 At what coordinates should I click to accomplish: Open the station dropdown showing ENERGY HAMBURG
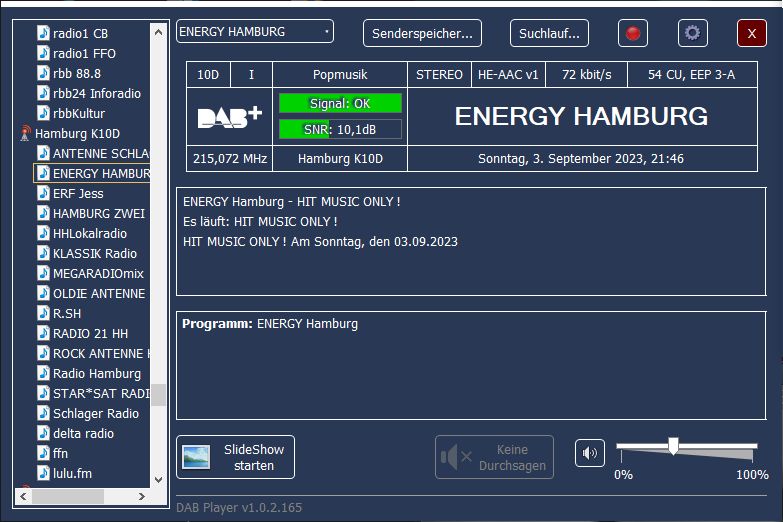click(x=255, y=31)
